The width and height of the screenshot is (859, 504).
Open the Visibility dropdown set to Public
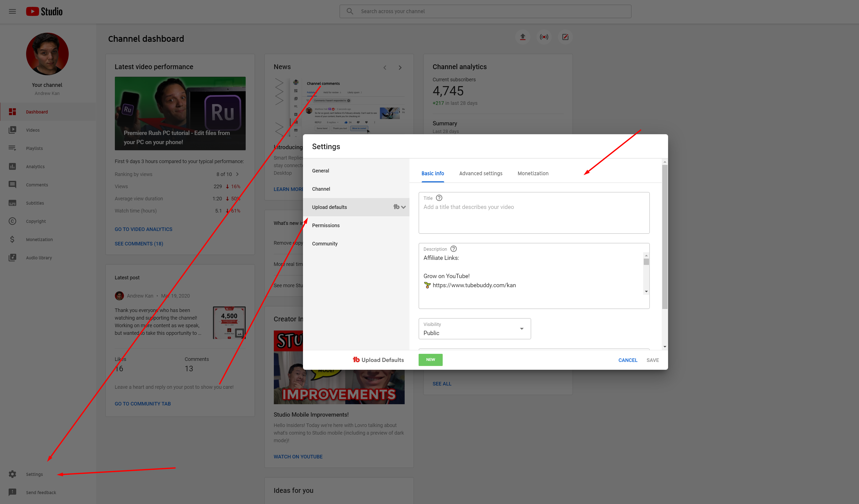(474, 329)
